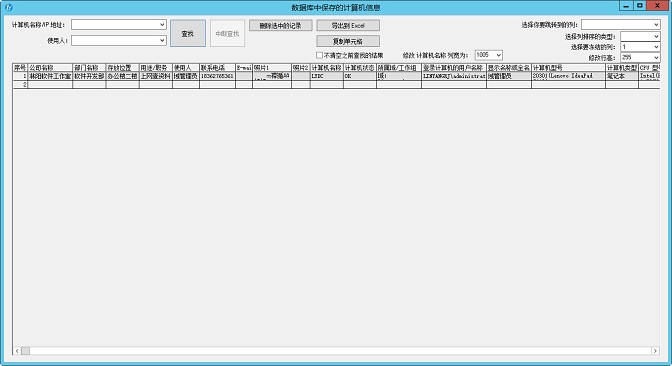Click the 删除选中的记录 button
Viewport: 672px width, 366px height.
pyautogui.click(x=281, y=26)
